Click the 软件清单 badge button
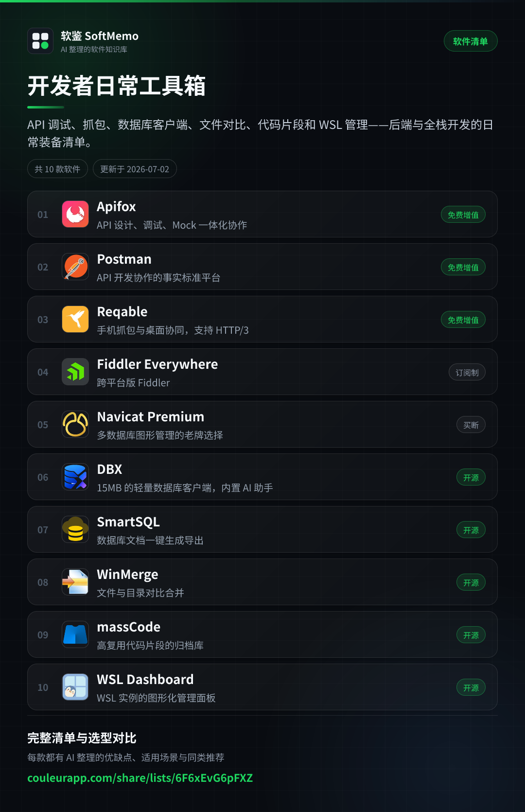The image size is (525, 812). (x=471, y=41)
